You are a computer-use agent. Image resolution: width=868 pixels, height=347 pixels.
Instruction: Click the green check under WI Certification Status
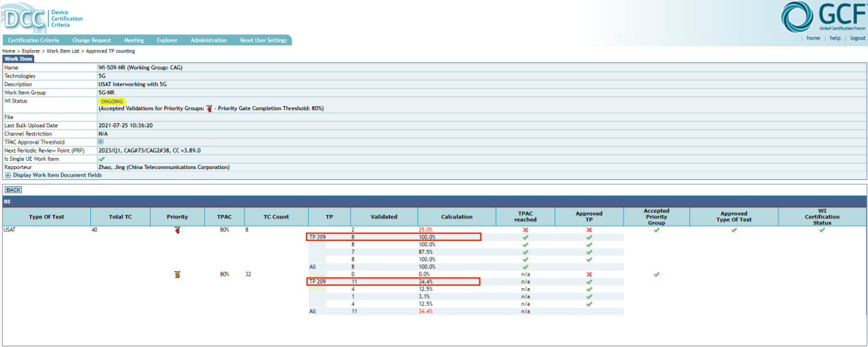822,230
